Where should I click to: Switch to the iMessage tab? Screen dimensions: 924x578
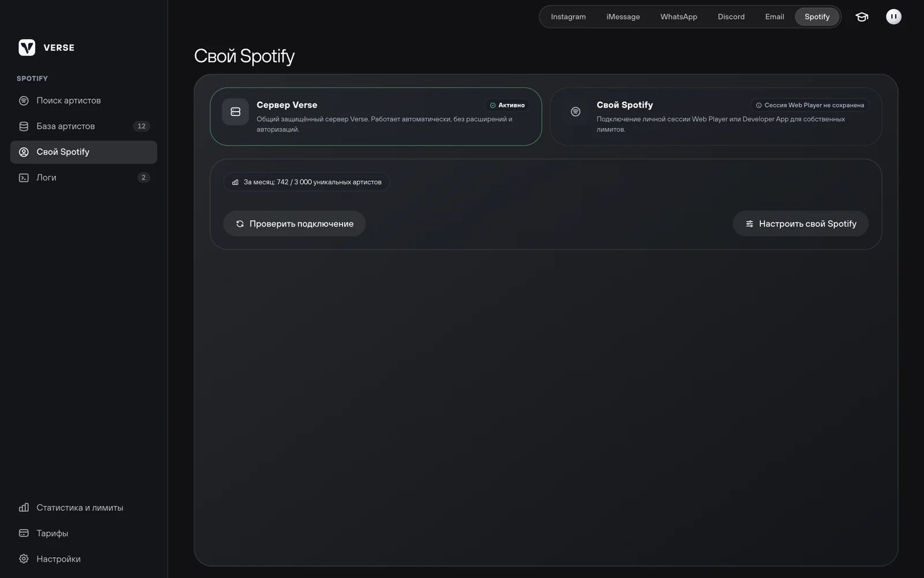623,17
